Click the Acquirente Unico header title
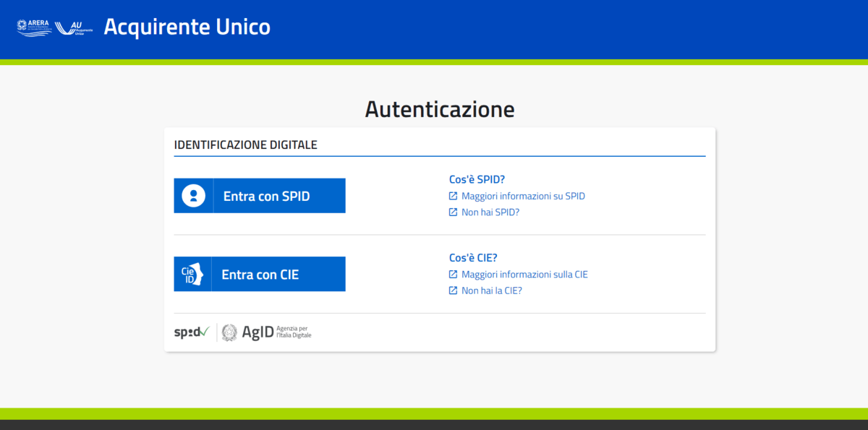This screenshot has width=868, height=430. coord(187,27)
